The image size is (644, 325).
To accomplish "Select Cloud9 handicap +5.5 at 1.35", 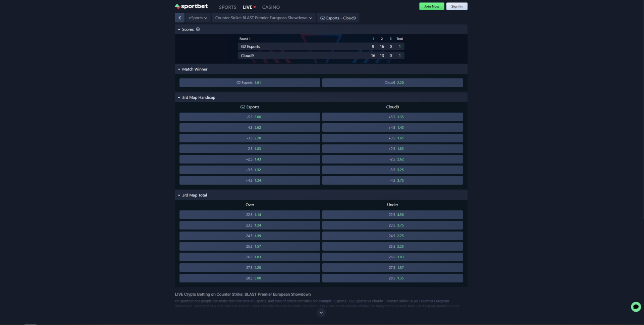I will coord(392,117).
